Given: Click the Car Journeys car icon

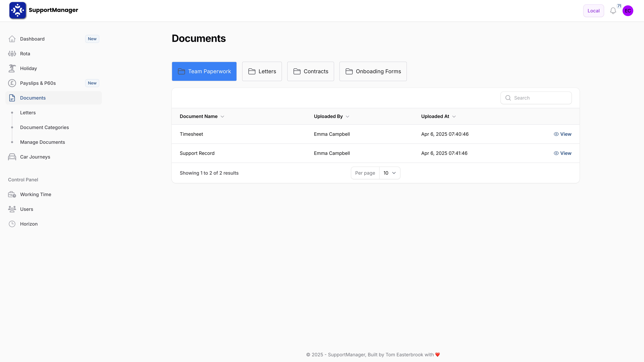Looking at the screenshot, I should coord(12,157).
